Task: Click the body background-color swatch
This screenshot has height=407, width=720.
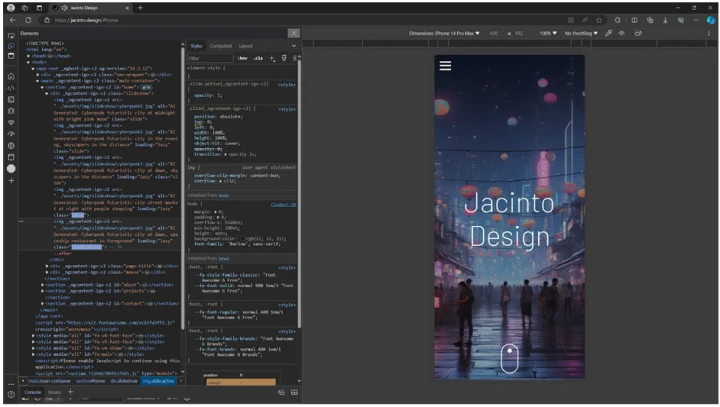Action: [x=244, y=239]
